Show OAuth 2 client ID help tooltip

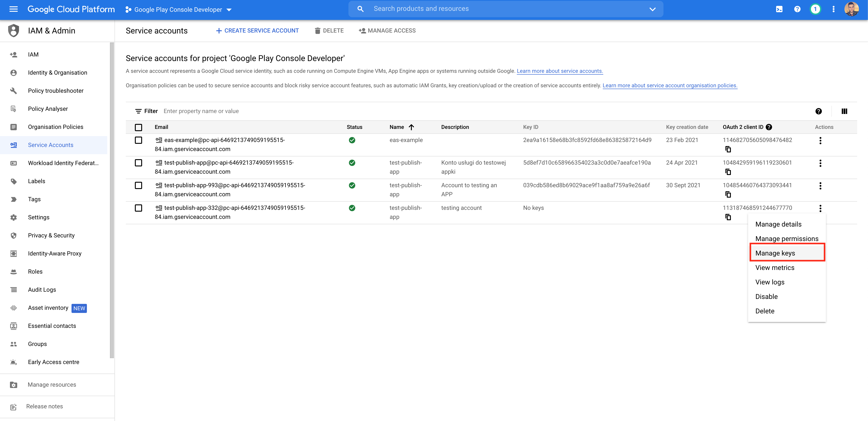click(x=769, y=127)
